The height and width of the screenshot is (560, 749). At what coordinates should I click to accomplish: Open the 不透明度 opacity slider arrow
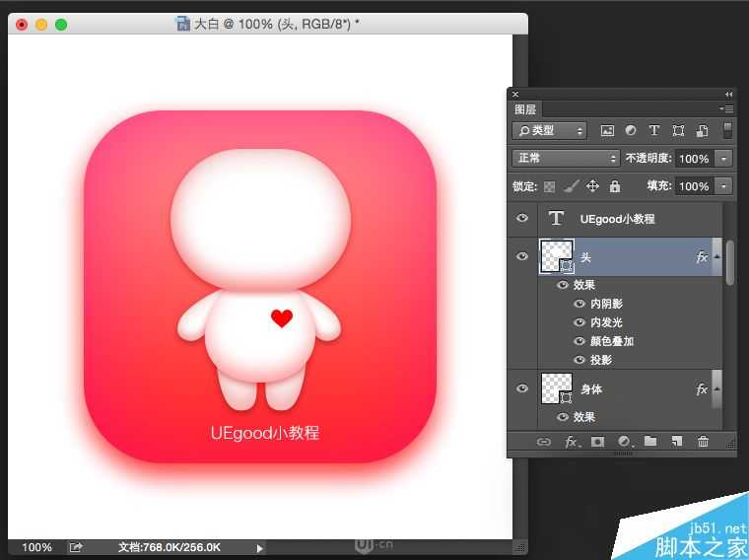click(x=725, y=158)
